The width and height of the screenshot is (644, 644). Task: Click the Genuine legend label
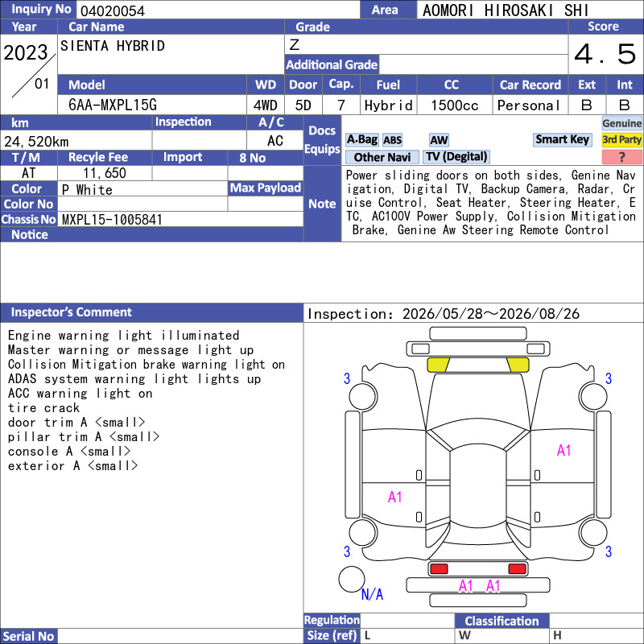click(621, 123)
